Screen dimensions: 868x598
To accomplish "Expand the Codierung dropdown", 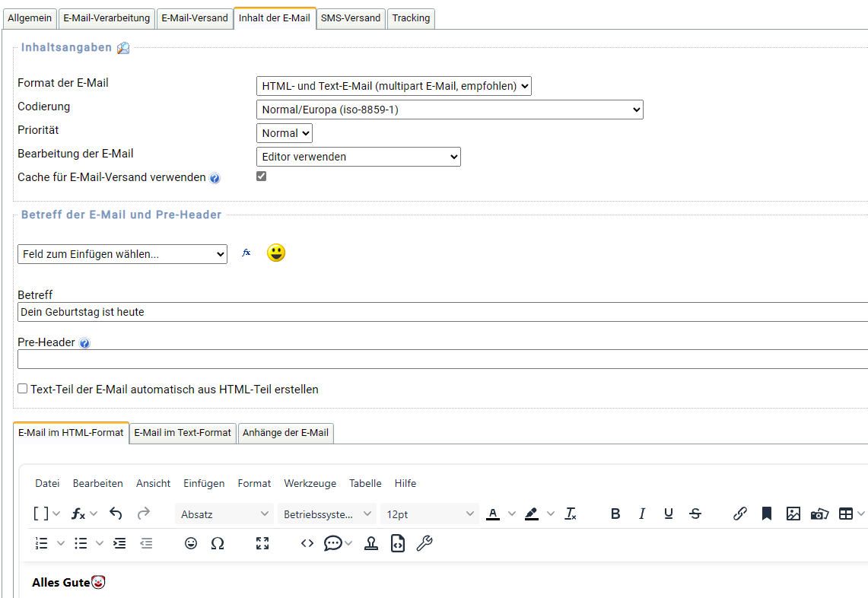I will pos(450,110).
